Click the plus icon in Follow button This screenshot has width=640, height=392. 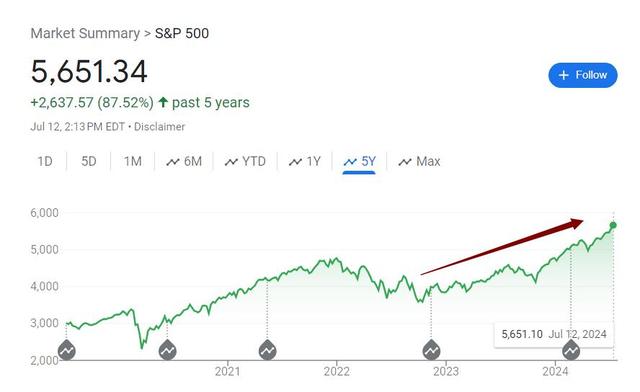[x=564, y=75]
